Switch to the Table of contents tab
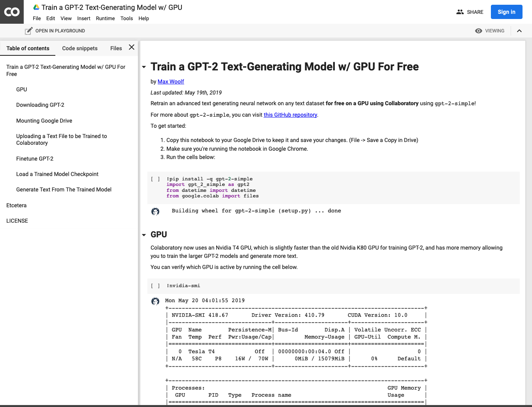532x407 pixels. [28, 48]
